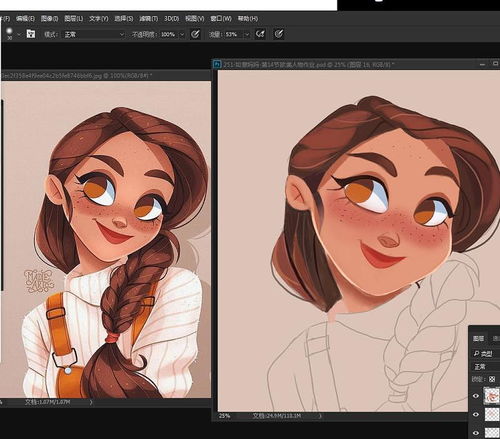Minimize the floating PSD document window
This screenshot has height=439, width=500.
click(x=482, y=64)
